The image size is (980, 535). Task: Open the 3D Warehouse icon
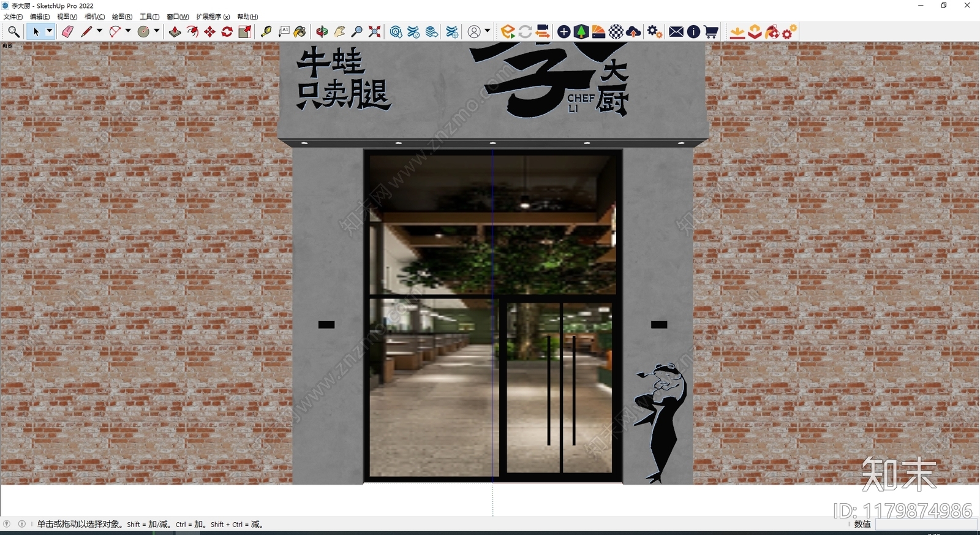(396, 32)
